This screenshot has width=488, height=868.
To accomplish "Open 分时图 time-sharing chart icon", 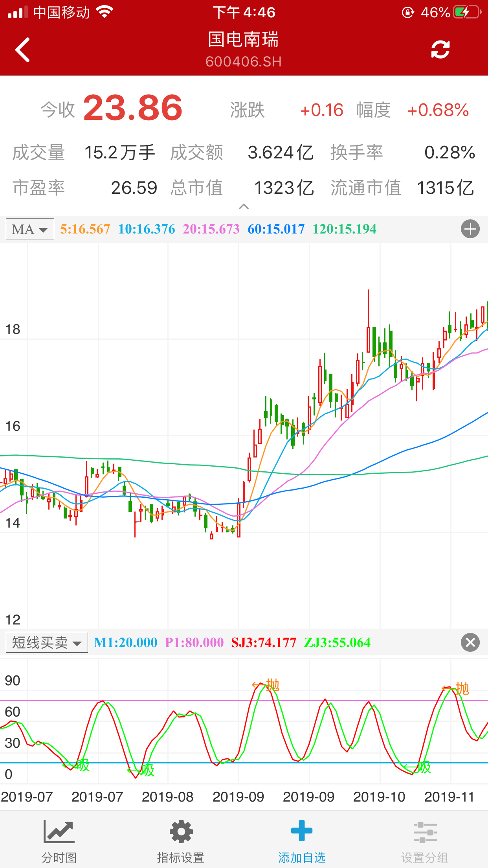I will 59,832.
